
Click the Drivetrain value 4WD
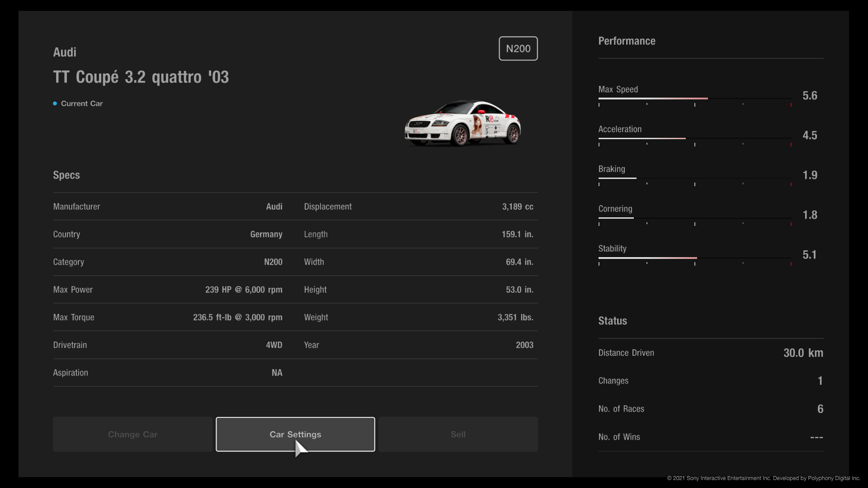[274, 345]
